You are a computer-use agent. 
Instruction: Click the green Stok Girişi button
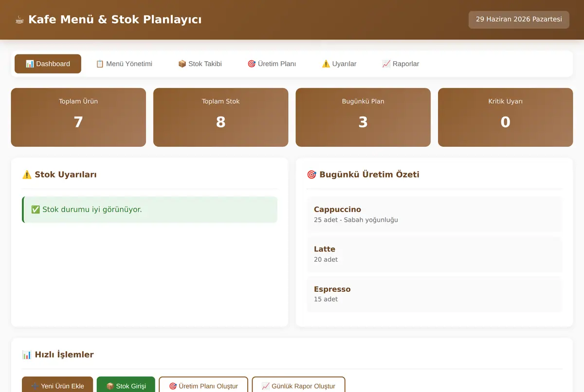tap(126, 386)
